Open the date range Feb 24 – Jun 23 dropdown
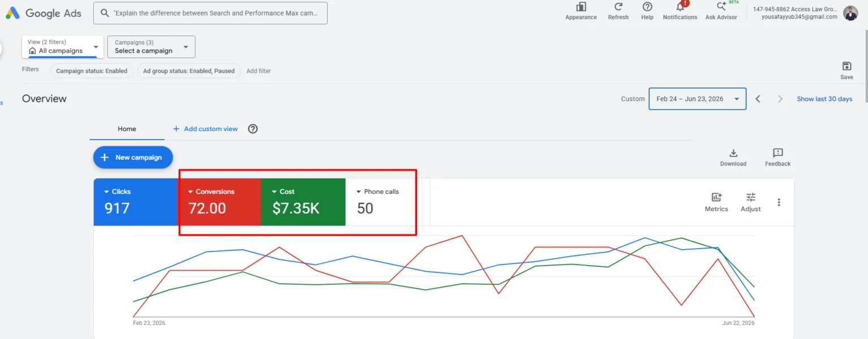868x339 pixels. click(x=697, y=99)
